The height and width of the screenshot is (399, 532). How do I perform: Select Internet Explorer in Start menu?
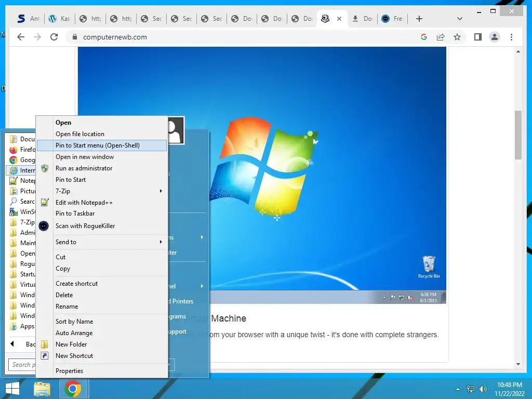[x=21, y=170]
